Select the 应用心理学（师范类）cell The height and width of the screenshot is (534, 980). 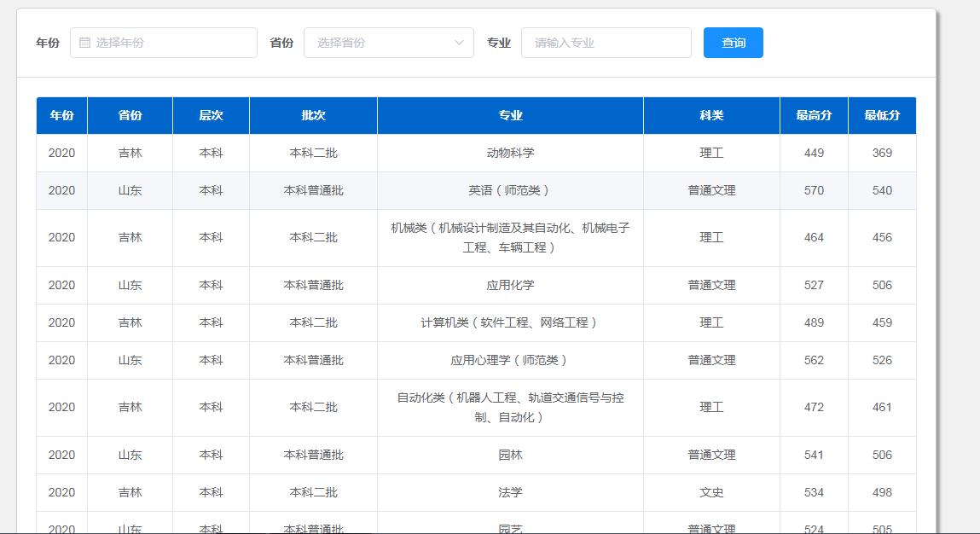point(510,360)
